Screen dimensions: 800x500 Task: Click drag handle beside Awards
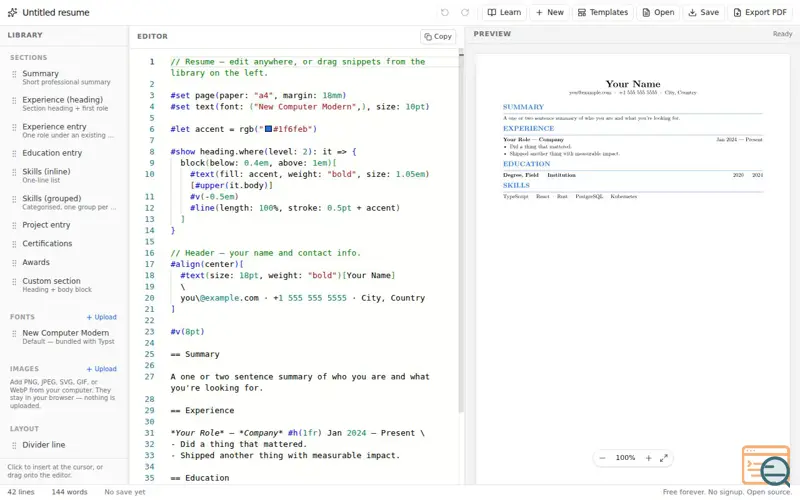[x=14, y=263]
